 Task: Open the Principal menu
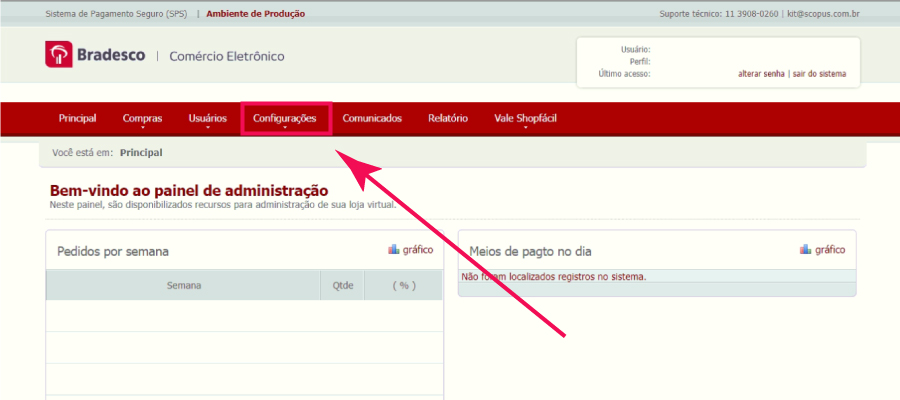coord(77,118)
